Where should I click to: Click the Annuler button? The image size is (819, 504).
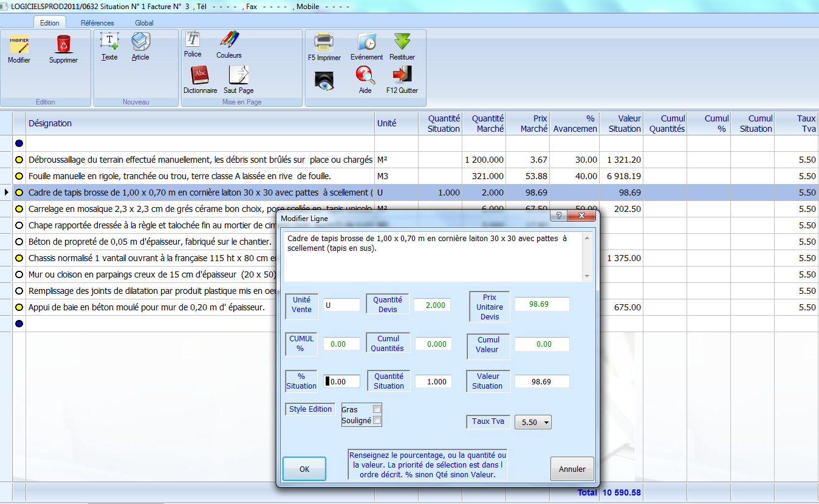572,469
